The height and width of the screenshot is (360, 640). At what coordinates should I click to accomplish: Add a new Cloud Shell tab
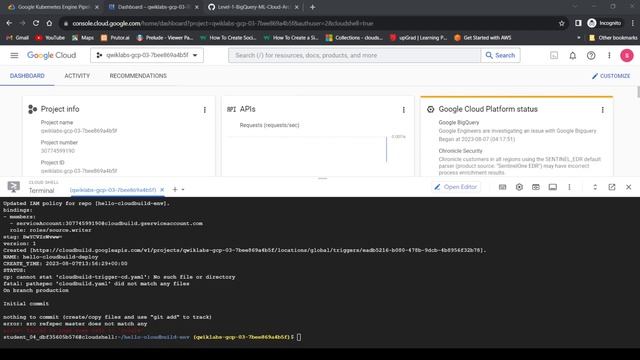[x=175, y=189]
